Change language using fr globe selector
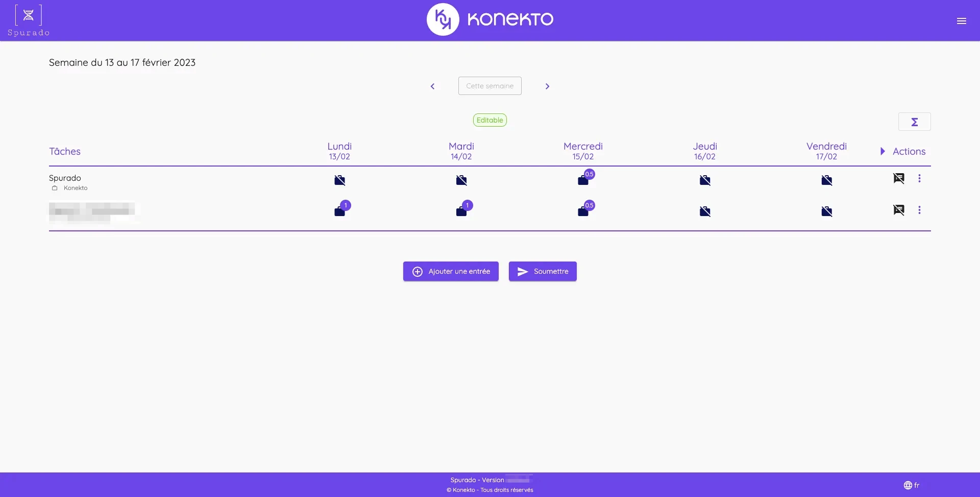980x497 pixels. click(x=911, y=485)
